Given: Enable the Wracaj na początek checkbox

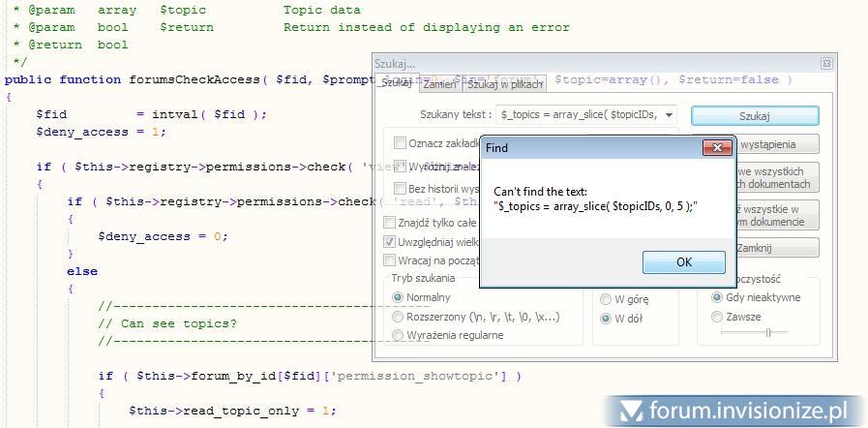Looking at the screenshot, I should point(390,260).
